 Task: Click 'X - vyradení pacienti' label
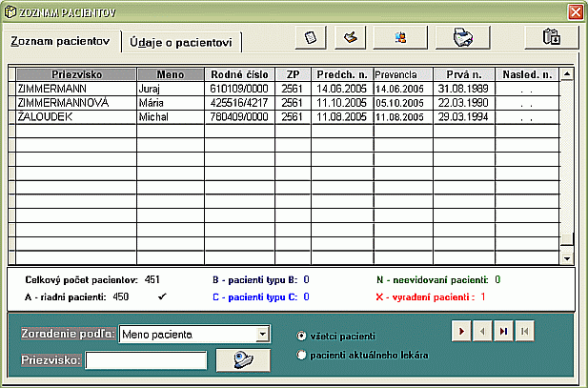(x=425, y=297)
